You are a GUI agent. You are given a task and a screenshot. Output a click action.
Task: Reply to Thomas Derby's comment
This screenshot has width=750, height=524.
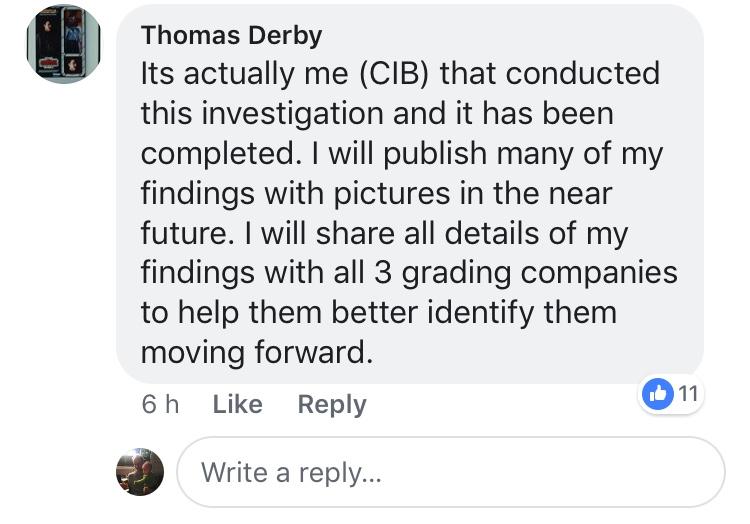click(x=332, y=405)
